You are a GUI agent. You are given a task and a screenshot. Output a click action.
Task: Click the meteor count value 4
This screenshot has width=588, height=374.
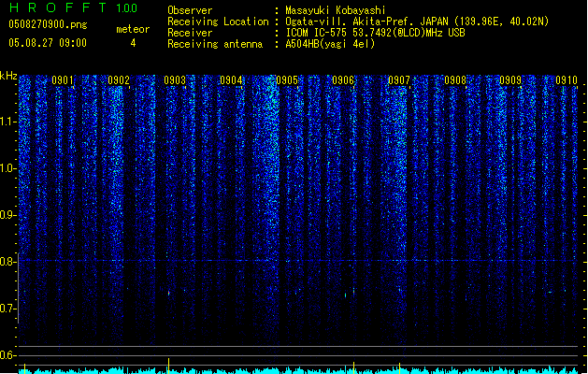point(133,43)
